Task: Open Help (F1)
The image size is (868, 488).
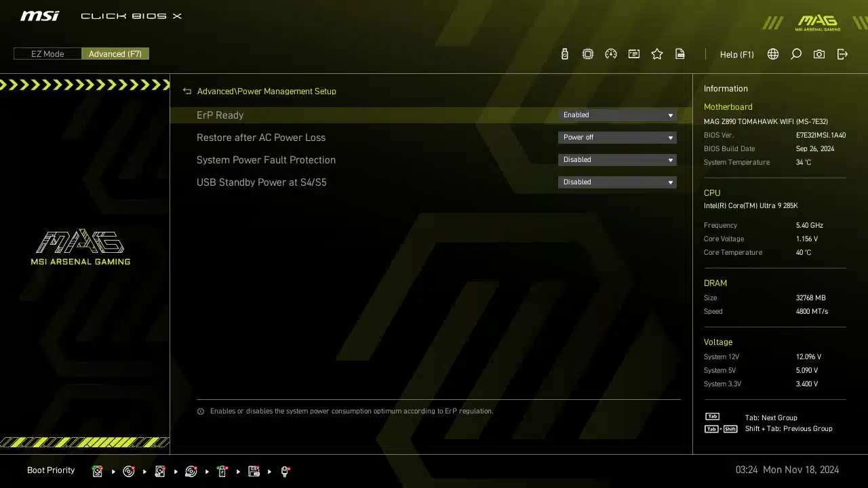Action: coord(736,54)
